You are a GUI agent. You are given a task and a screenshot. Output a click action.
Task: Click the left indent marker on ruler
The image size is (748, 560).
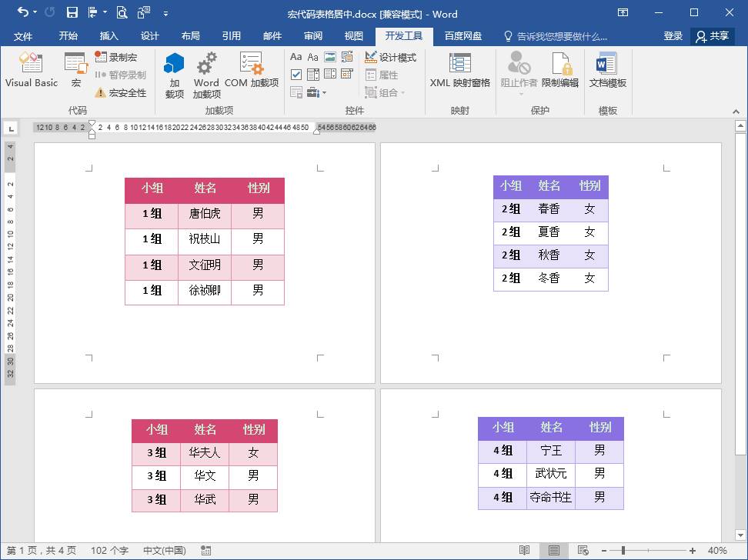92,135
